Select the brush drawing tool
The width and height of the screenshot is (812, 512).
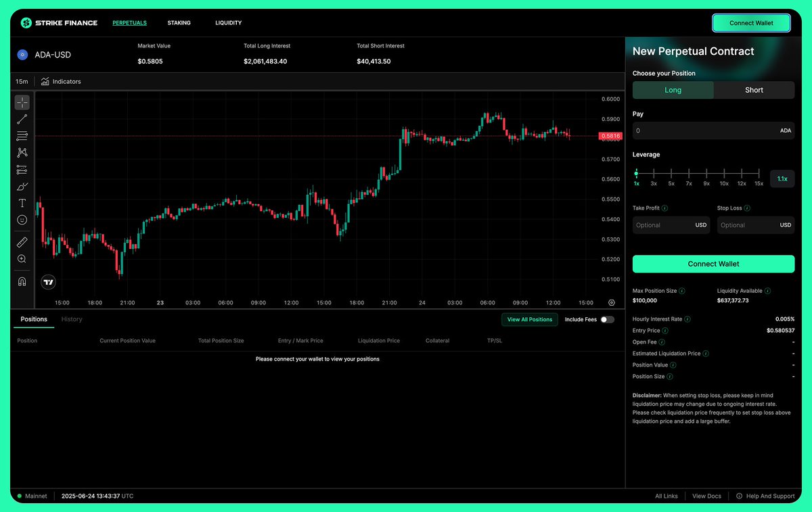(x=22, y=187)
